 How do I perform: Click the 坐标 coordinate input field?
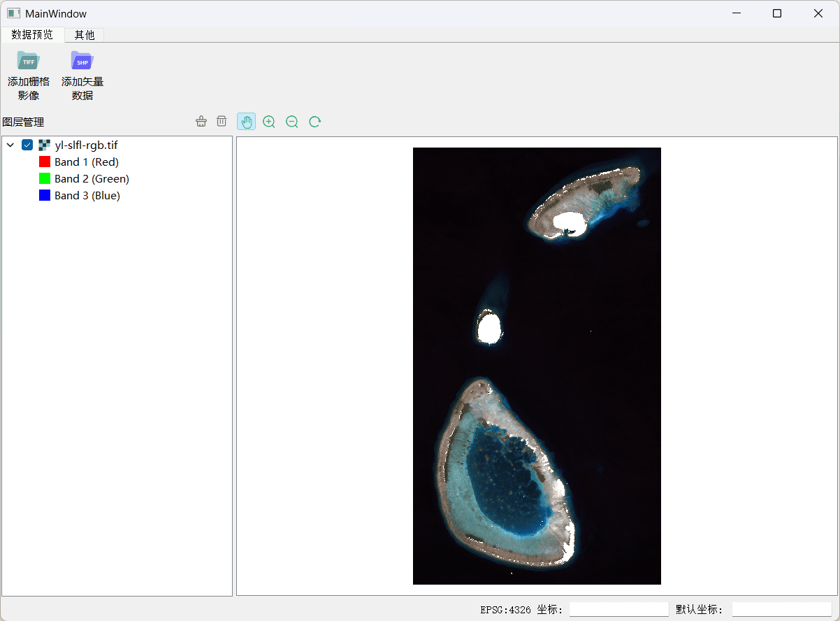click(618, 610)
